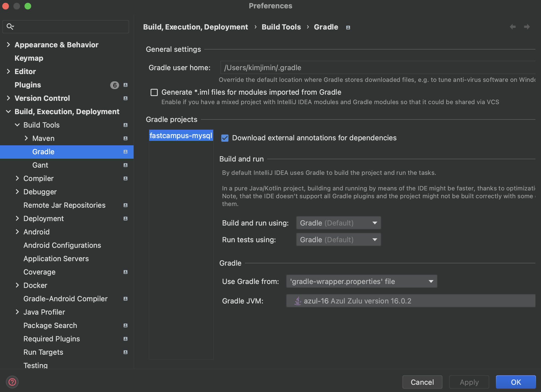The height and width of the screenshot is (392, 541).
Task: Click the Java icon in Gradle JVM field
Action: click(x=298, y=301)
